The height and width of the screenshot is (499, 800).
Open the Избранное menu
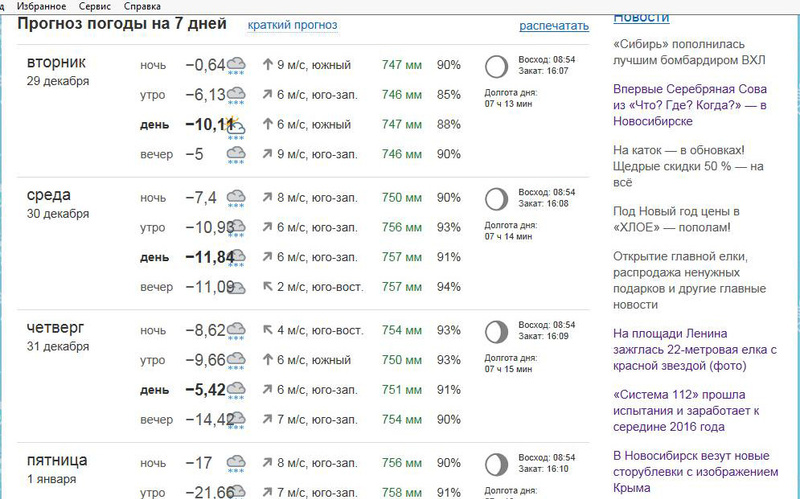(x=42, y=6)
